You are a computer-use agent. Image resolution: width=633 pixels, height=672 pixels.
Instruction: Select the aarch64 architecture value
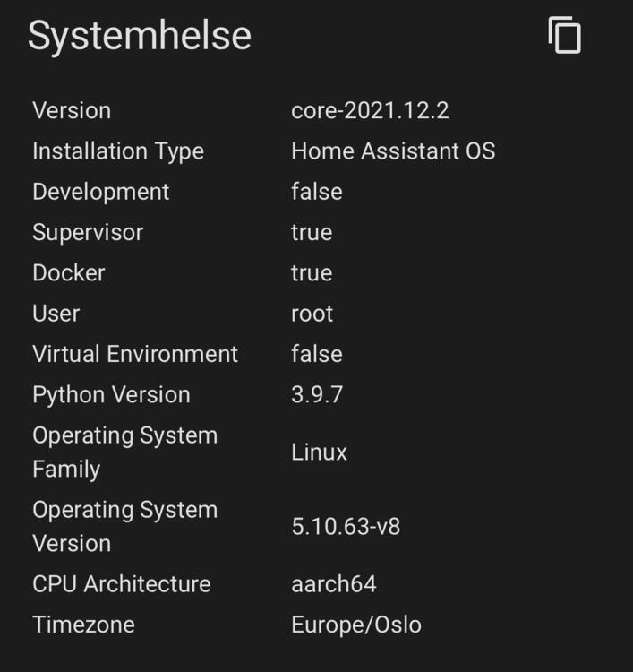(x=333, y=584)
